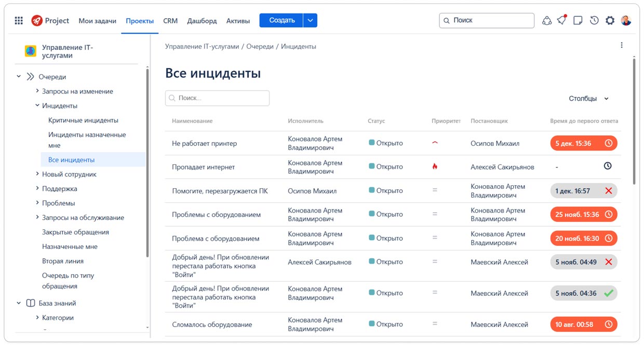Image resolution: width=644 pixels, height=346 pixels.
Task: Open the notes icon in header
Action: (578, 21)
